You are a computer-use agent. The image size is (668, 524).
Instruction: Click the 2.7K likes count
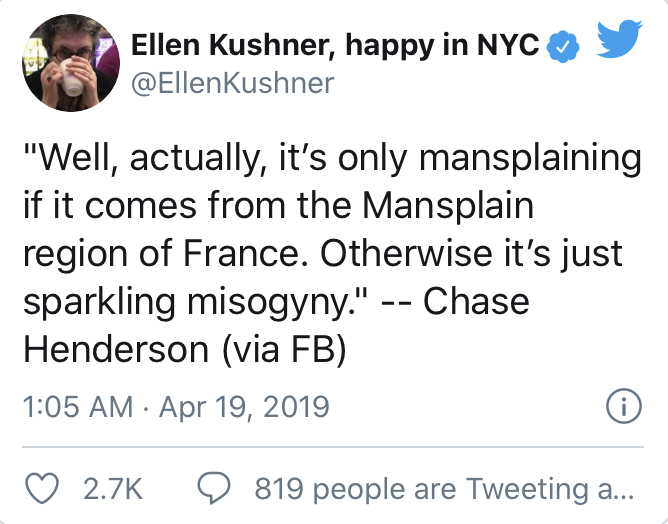coord(113,489)
